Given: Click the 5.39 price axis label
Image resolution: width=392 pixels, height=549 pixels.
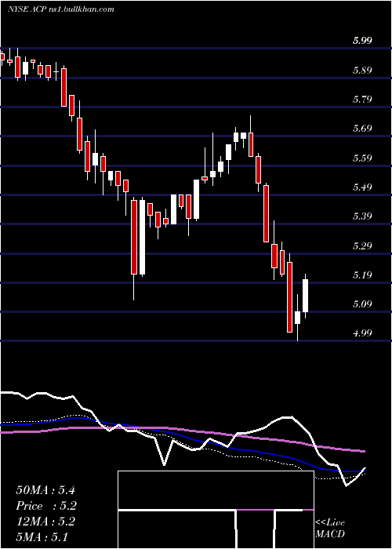Looking at the screenshot, I should point(362,216).
